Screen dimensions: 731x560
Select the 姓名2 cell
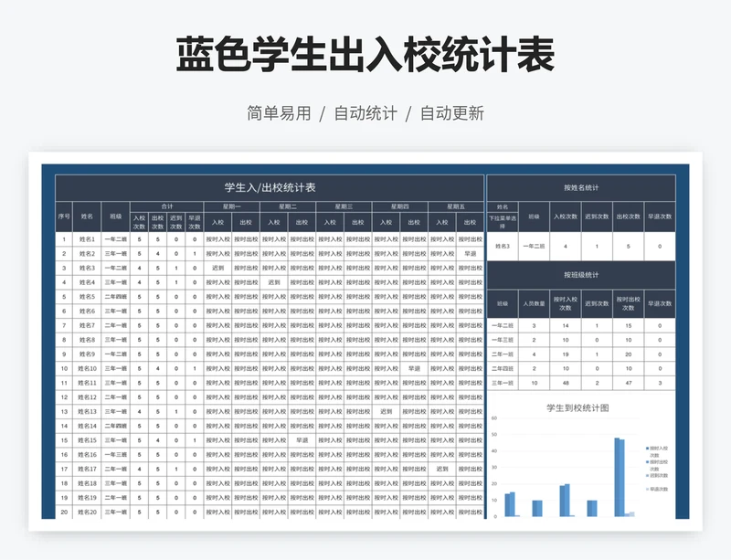point(87,254)
